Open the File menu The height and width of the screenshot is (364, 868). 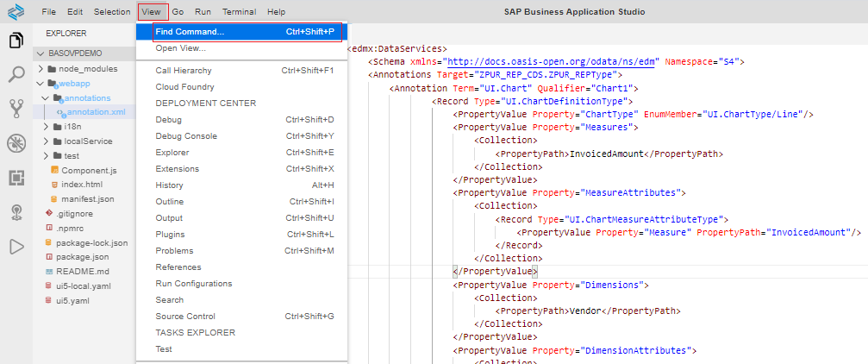coord(49,11)
